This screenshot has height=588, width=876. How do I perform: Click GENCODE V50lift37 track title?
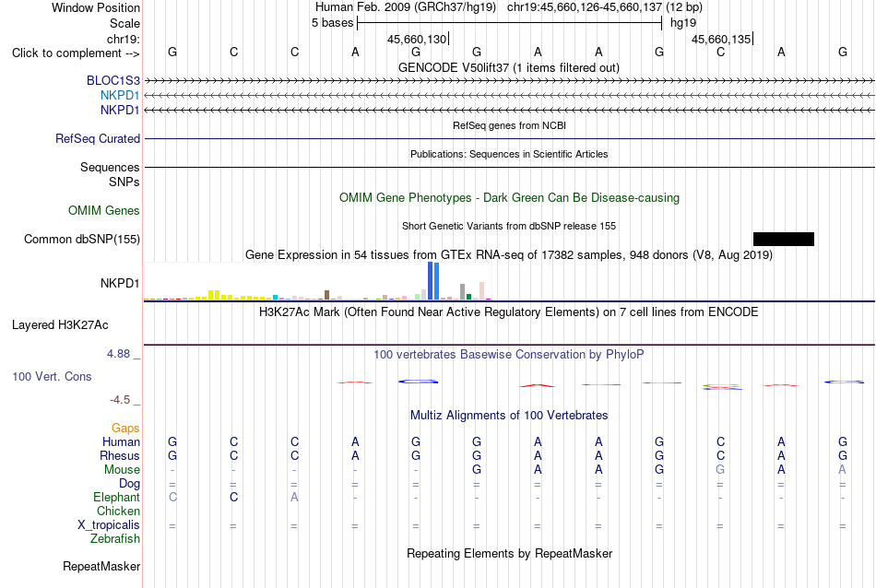coord(509,67)
